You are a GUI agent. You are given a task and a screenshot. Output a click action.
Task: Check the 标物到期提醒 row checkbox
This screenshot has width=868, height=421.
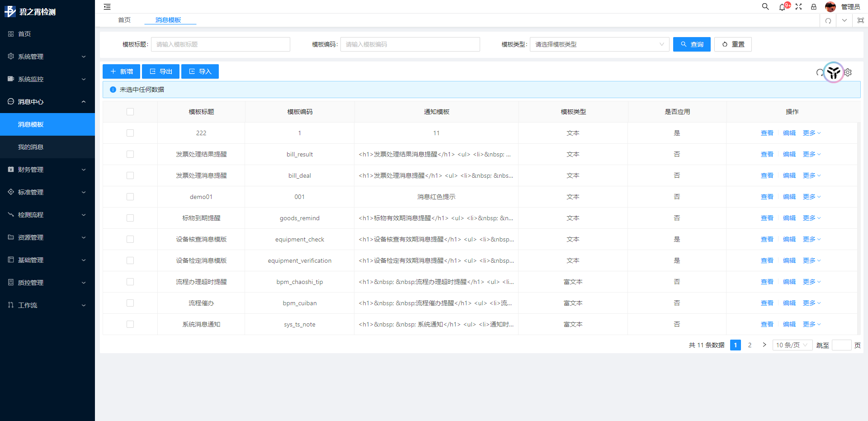coord(130,218)
